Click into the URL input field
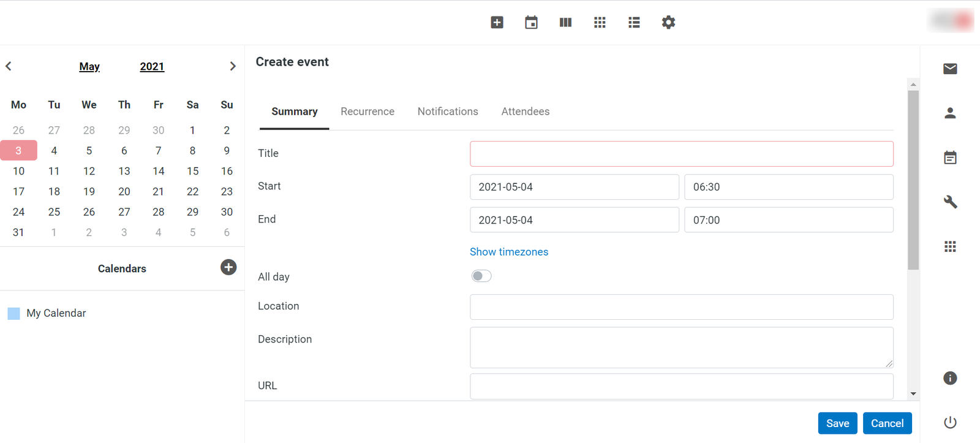Viewport: 980px width, 443px height. click(x=682, y=387)
